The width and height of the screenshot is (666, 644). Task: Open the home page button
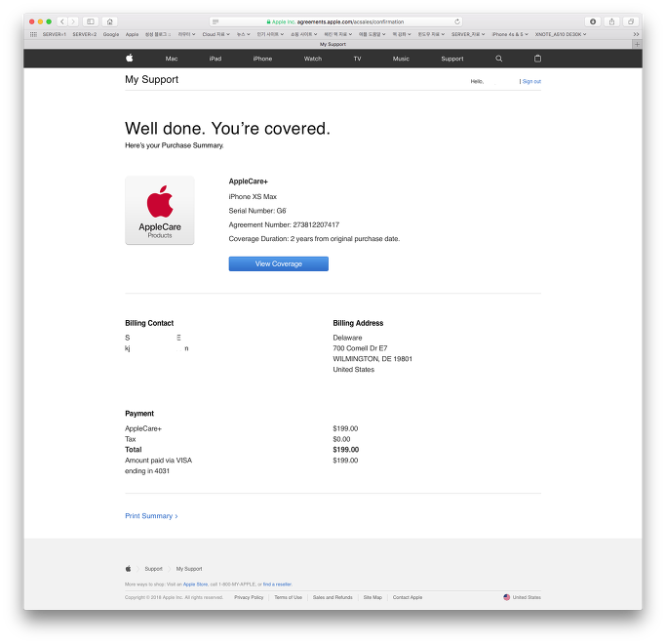pyautogui.click(x=110, y=21)
